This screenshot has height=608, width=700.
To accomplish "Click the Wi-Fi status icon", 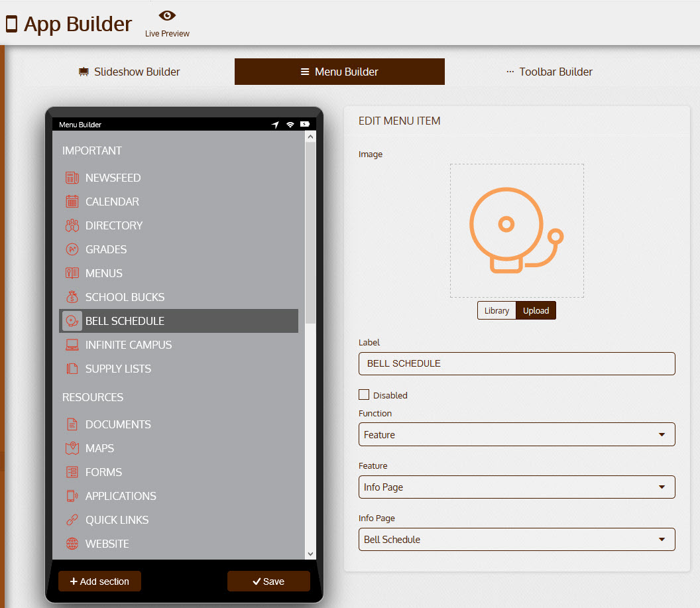I will [x=290, y=125].
